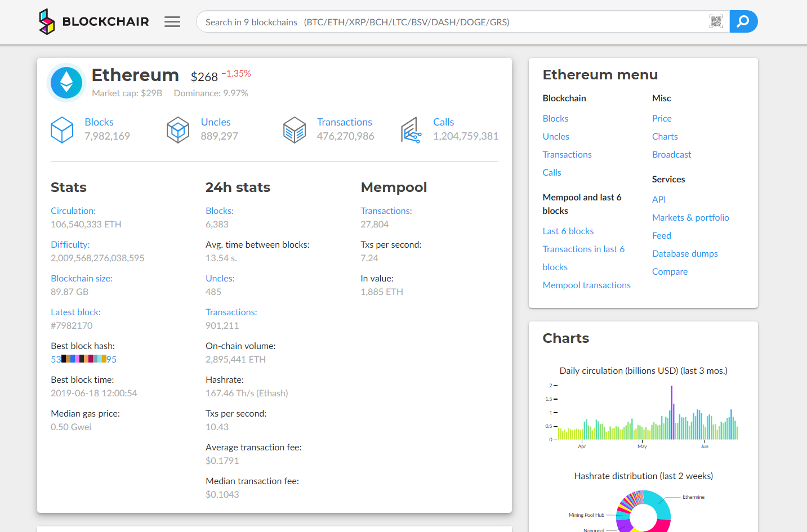Click the #7982170 latest block value
The image size is (807, 532).
72,325
